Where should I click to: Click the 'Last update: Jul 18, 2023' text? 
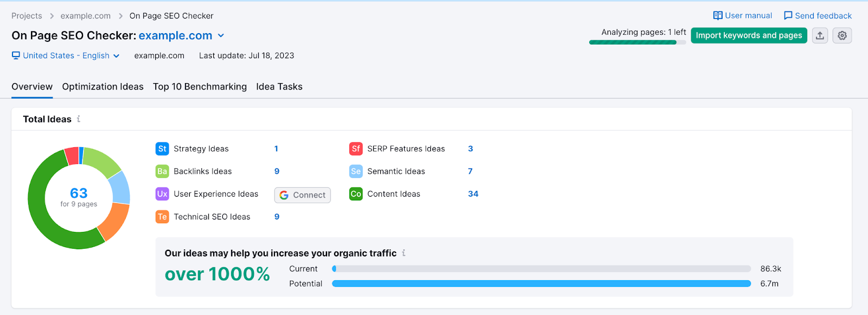pyautogui.click(x=247, y=55)
